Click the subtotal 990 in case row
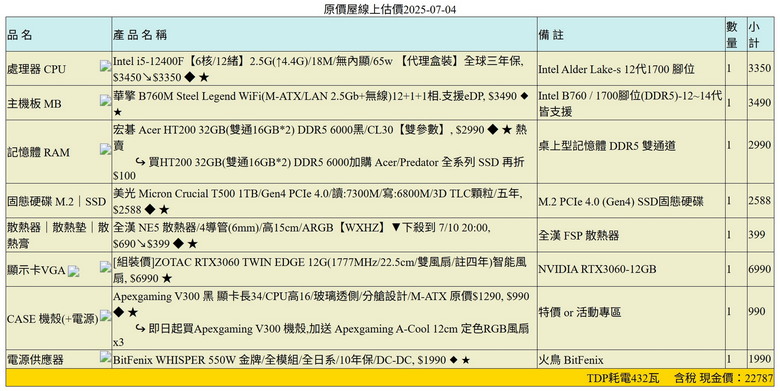The height and width of the screenshot is (391, 780). (x=757, y=312)
